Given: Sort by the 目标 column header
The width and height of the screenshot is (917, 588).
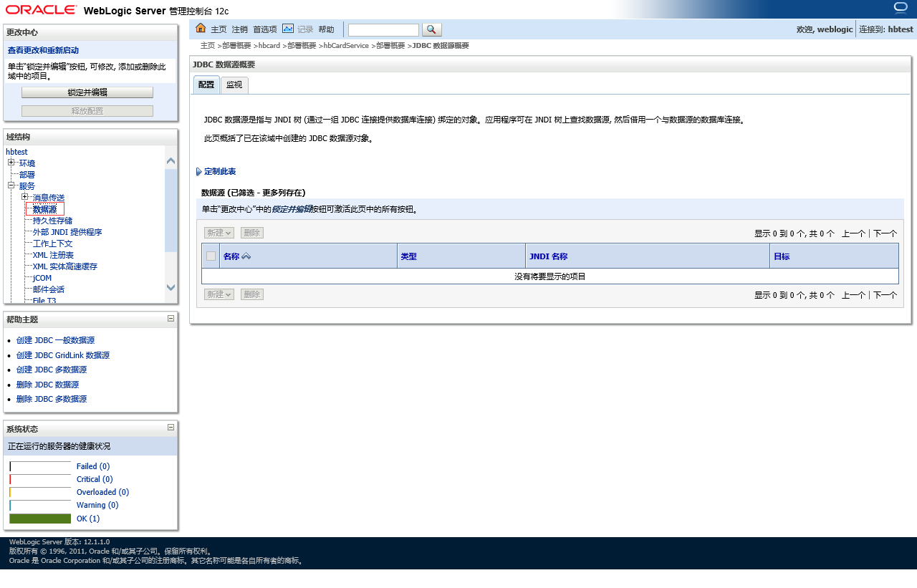Looking at the screenshot, I should (x=782, y=256).
